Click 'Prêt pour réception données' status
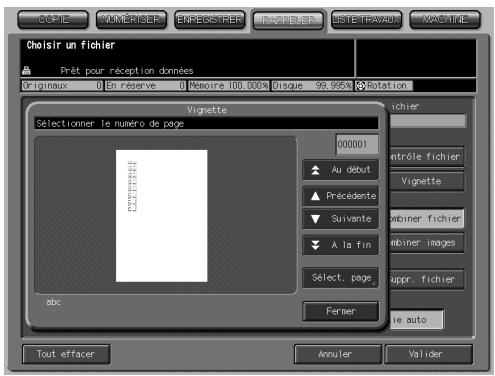Screen dimensions: 495x376 (127, 71)
